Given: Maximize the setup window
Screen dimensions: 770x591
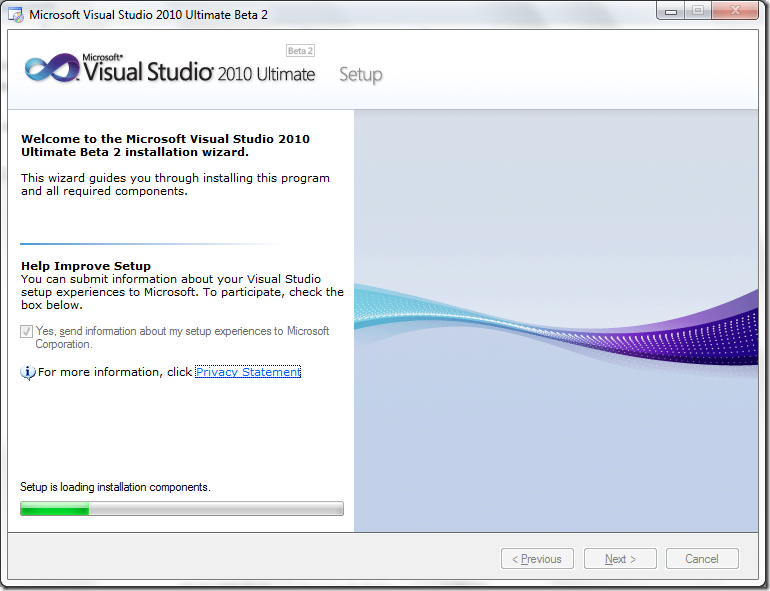Looking at the screenshot, I should [x=698, y=11].
